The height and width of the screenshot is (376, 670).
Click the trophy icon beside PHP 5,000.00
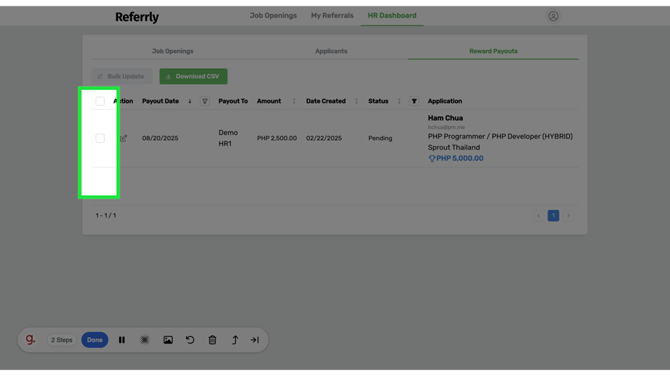coord(432,159)
